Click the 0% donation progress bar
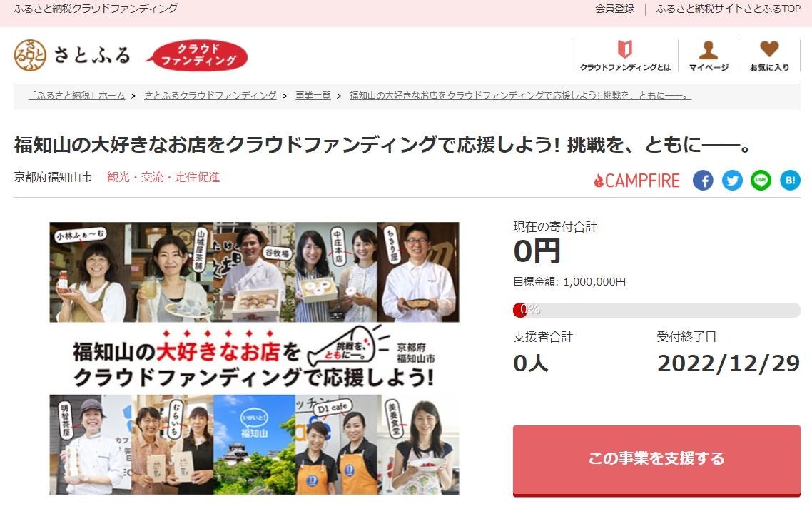Screen dimensions: 812x509 click(x=656, y=310)
